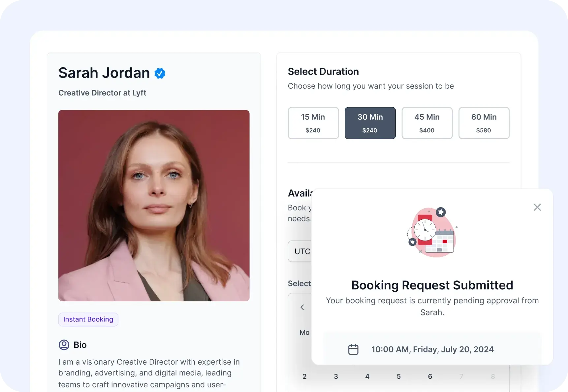Image resolution: width=568 pixels, height=392 pixels.
Task: Open the UTC timezone dropdown
Action: pos(300,251)
